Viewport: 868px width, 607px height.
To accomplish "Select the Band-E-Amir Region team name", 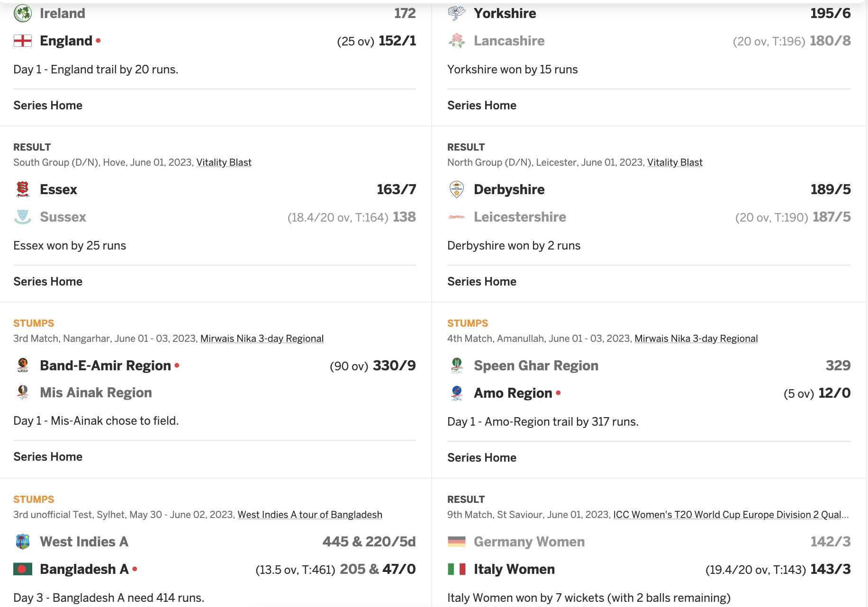I will (x=105, y=366).
